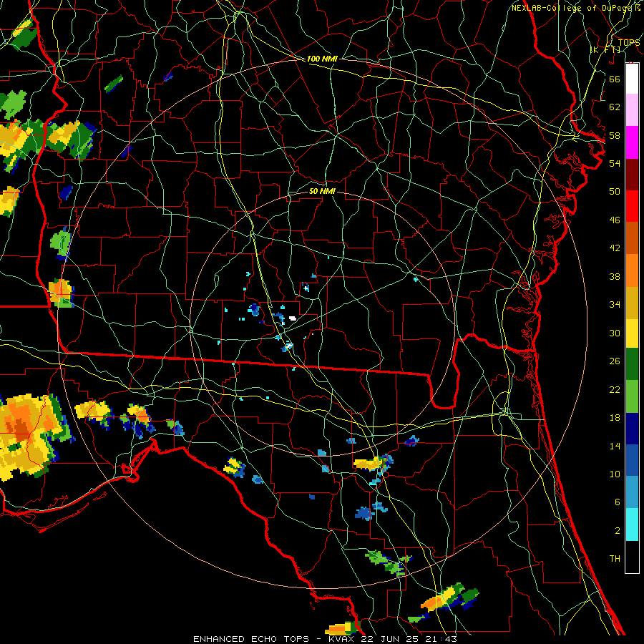This screenshot has width=644, height=644.
Task: Click the TH threshold legend label
Action: [x=615, y=559]
